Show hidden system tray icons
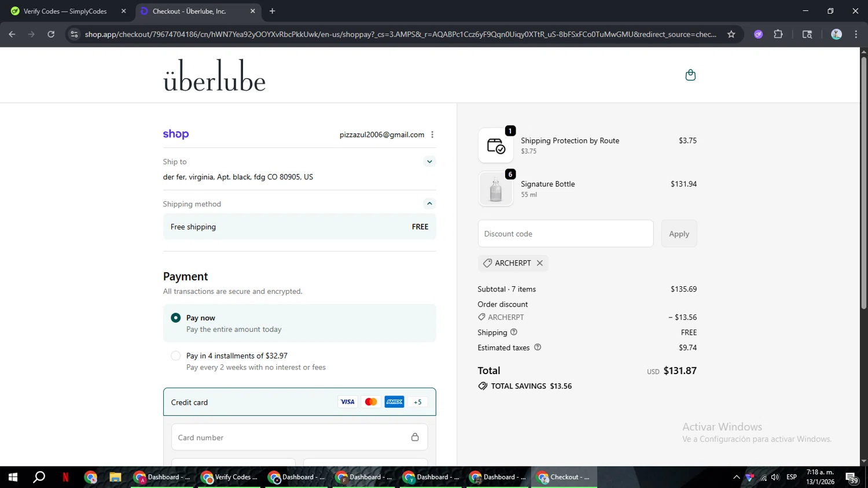 pos(736,477)
